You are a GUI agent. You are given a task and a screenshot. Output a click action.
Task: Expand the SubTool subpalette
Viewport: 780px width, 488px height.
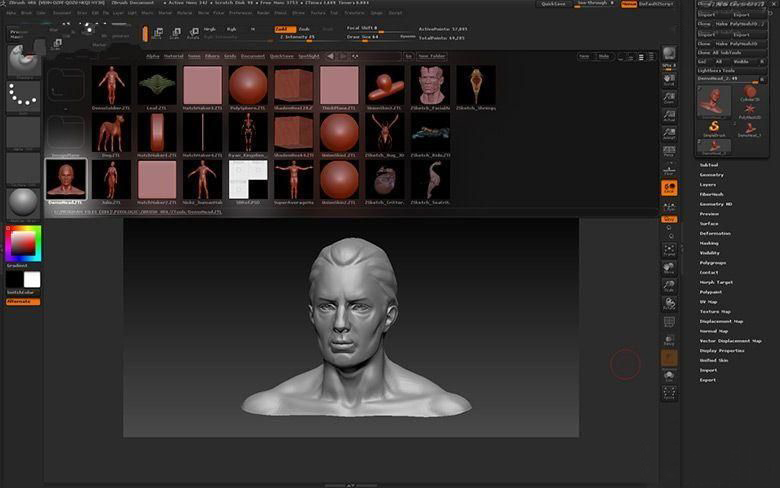pos(709,165)
